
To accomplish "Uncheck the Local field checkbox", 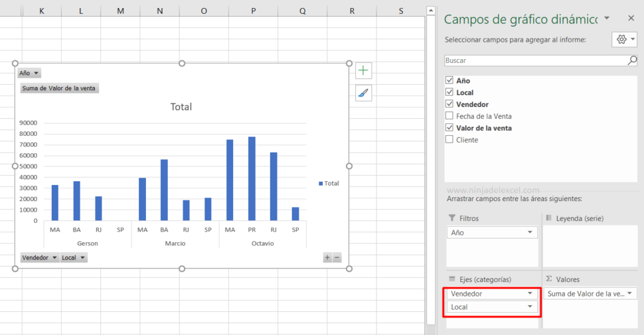I will (449, 92).
